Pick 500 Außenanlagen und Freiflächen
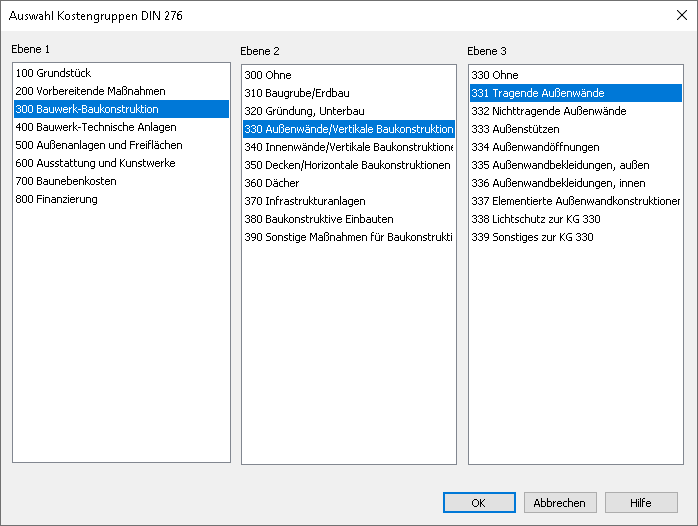This screenshot has height=526, width=698. coord(121,145)
